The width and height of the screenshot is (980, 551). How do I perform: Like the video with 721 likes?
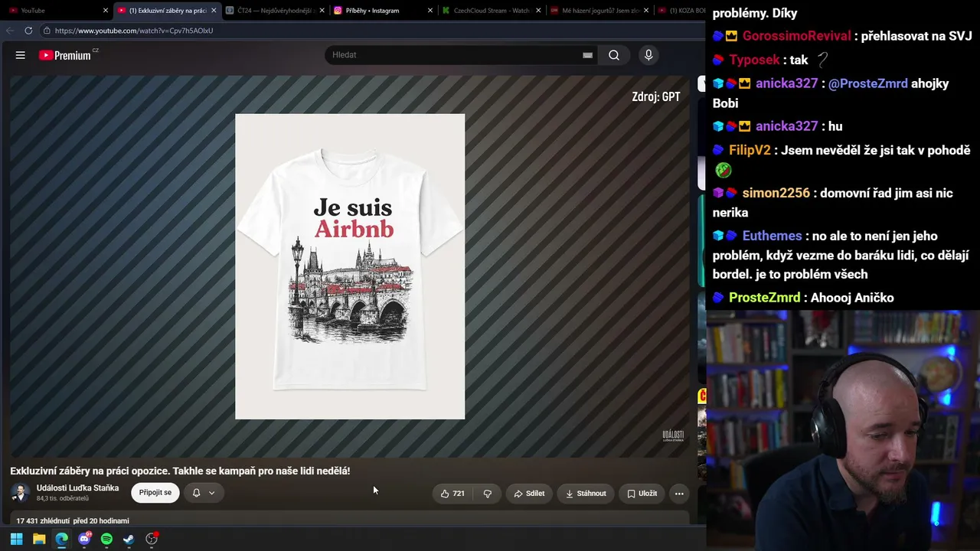click(452, 494)
